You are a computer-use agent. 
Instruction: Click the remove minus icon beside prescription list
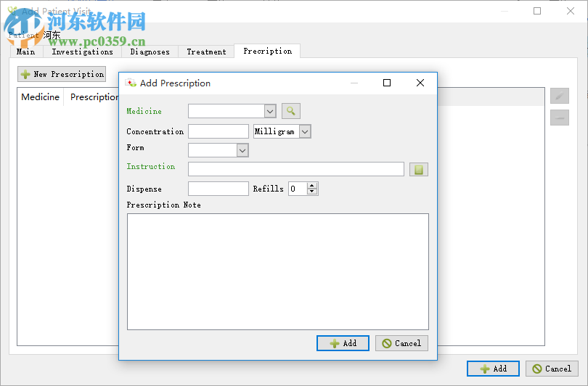pyautogui.click(x=560, y=118)
